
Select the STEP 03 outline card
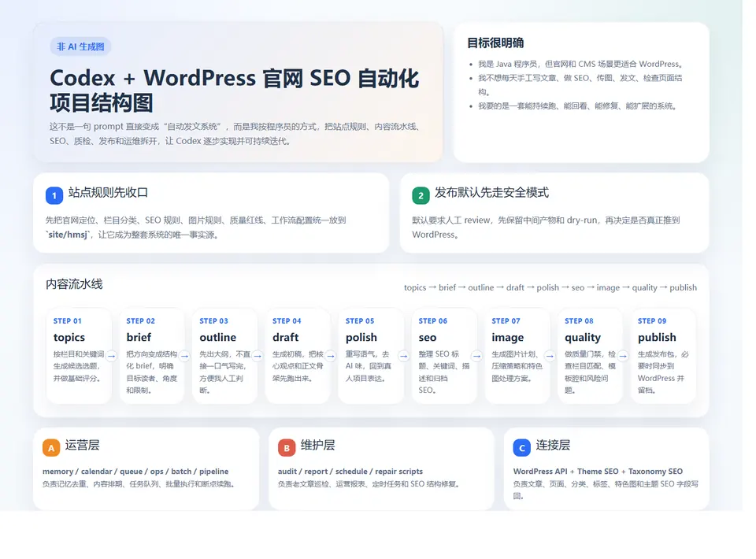click(224, 354)
